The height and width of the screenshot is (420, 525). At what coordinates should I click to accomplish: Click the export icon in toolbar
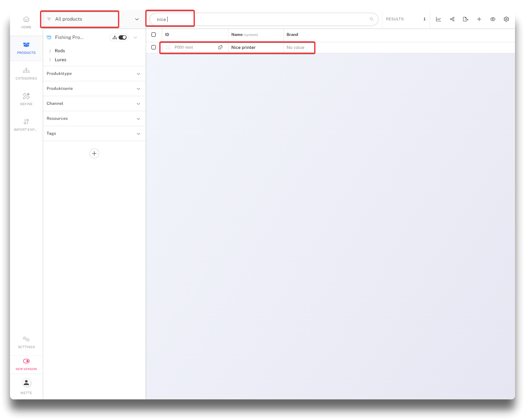[x=465, y=19]
